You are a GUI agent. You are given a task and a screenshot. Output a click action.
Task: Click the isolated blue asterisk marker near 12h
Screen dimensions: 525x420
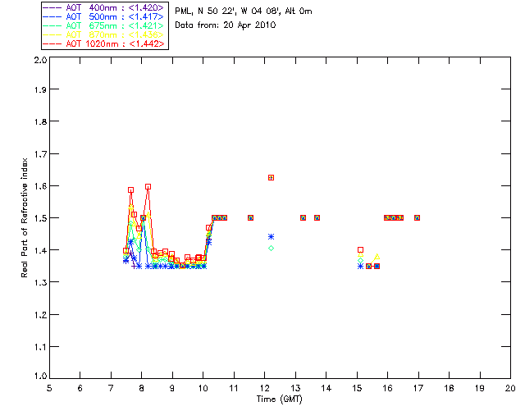click(x=272, y=237)
